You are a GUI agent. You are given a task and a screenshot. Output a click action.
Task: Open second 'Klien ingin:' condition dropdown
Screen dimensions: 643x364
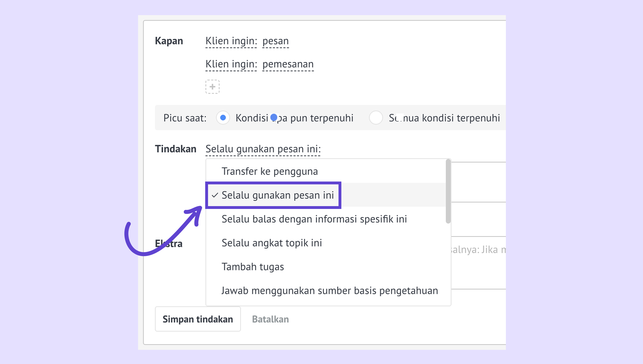[x=231, y=64]
